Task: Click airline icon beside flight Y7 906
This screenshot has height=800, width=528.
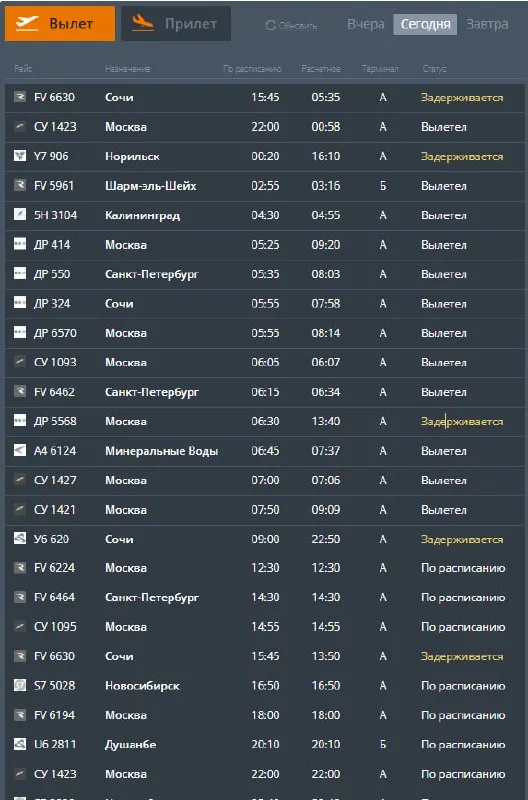Action: [20, 156]
